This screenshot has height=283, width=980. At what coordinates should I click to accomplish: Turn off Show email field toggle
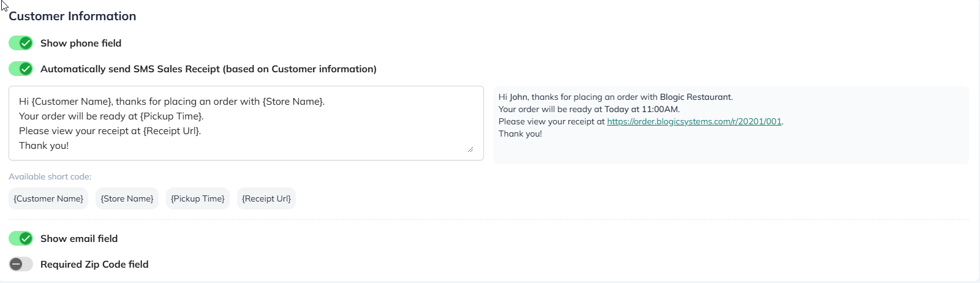[x=21, y=238]
